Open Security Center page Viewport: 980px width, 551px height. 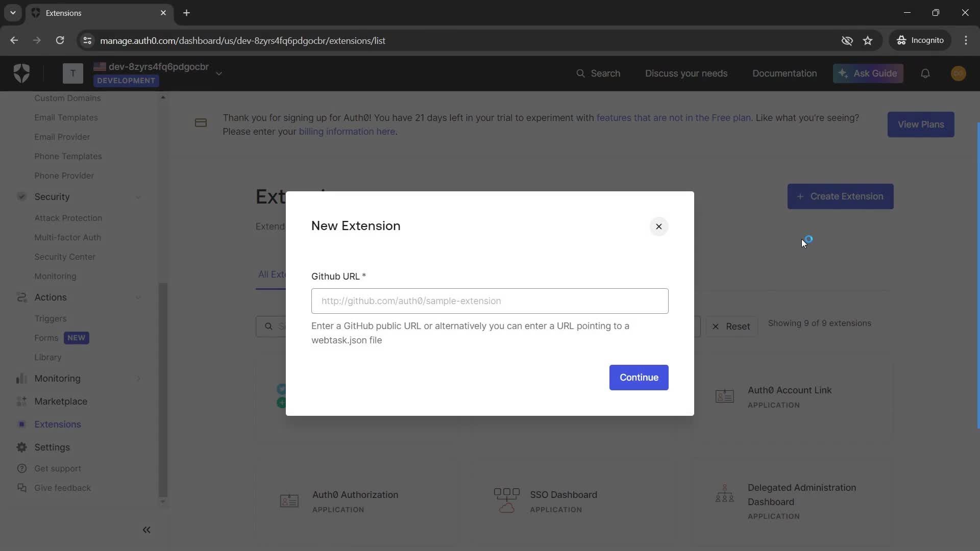[65, 257]
